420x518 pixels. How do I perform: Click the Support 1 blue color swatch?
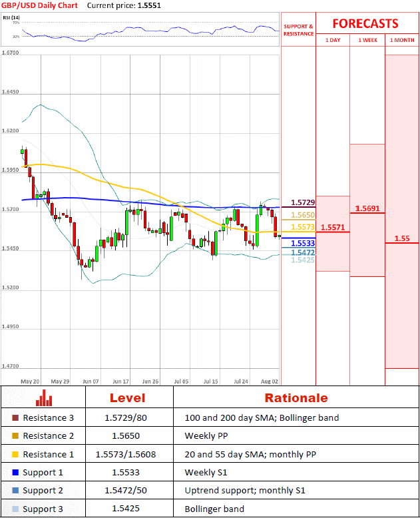coord(15,473)
